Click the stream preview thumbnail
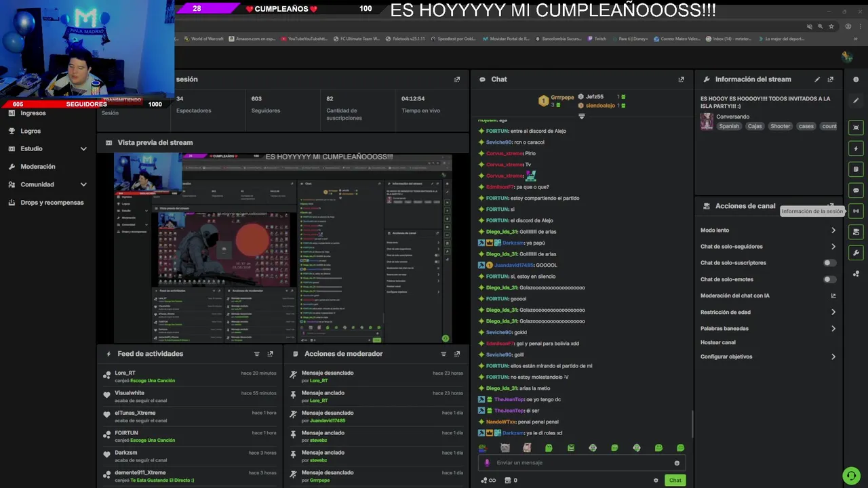868x488 pixels. pyautogui.click(x=283, y=249)
